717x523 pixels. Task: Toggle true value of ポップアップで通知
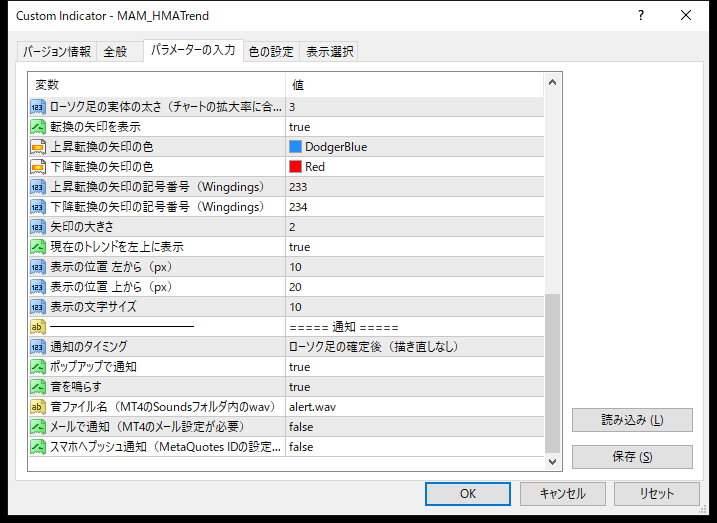pyautogui.click(x=414, y=367)
